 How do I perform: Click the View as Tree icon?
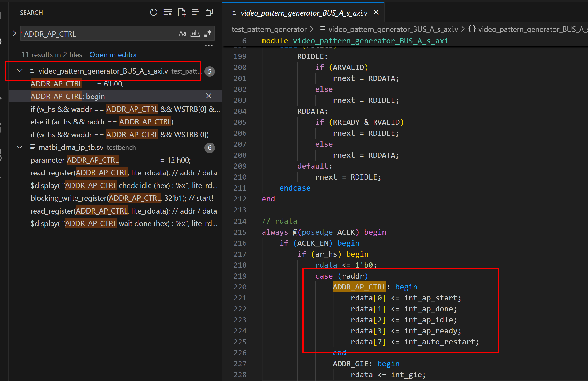pos(195,12)
